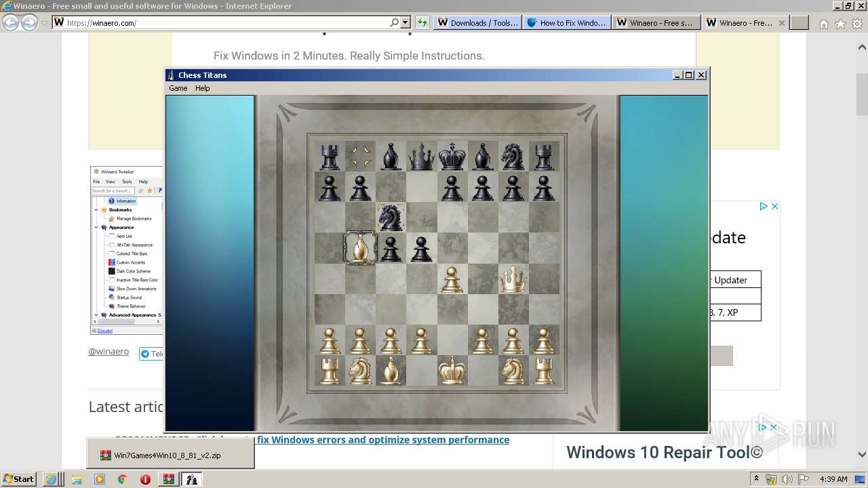Select the white pawn advanced beside the queen

coord(452,279)
